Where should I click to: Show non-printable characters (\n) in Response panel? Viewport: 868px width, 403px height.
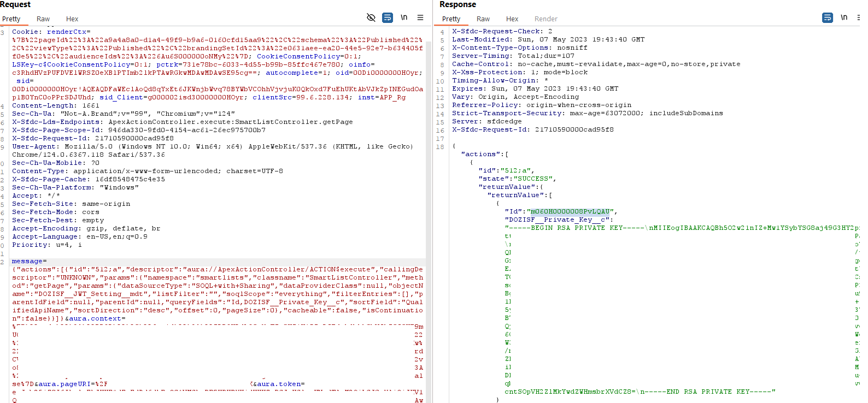pos(844,17)
